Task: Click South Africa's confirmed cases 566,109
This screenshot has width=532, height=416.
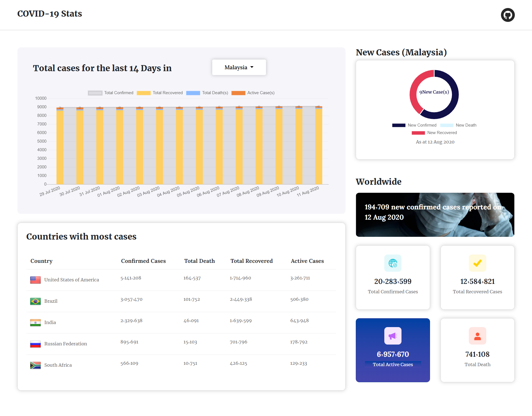Action: click(x=129, y=363)
